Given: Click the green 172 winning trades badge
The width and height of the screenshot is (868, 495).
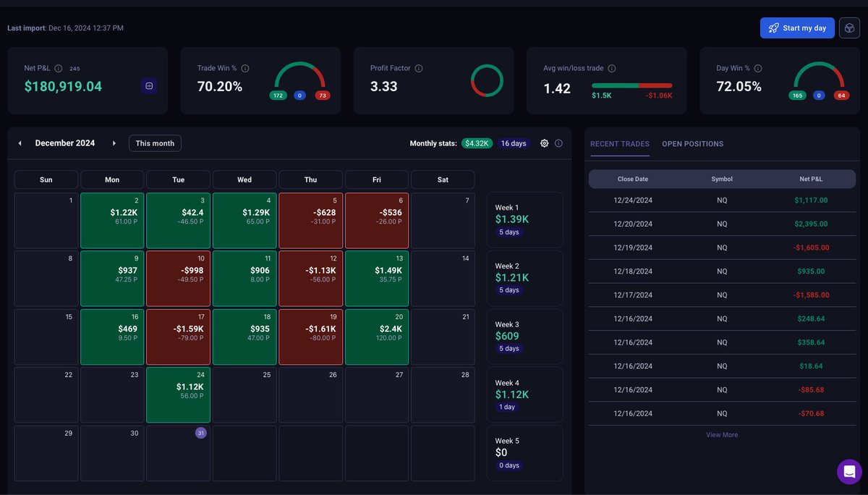Looking at the screenshot, I should 278,96.
